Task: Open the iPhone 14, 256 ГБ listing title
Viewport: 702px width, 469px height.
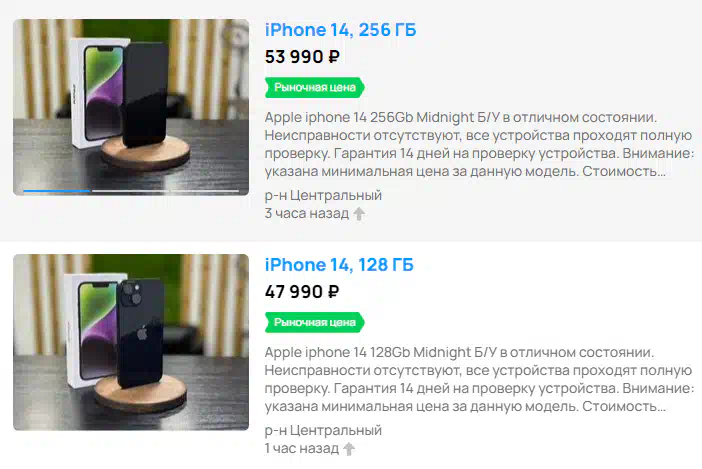Action: click(x=340, y=30)
